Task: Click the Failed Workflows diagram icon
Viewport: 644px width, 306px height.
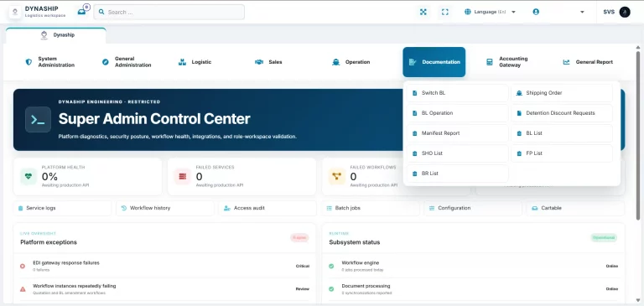Action: pyautogui.click(x=337, y=176)
